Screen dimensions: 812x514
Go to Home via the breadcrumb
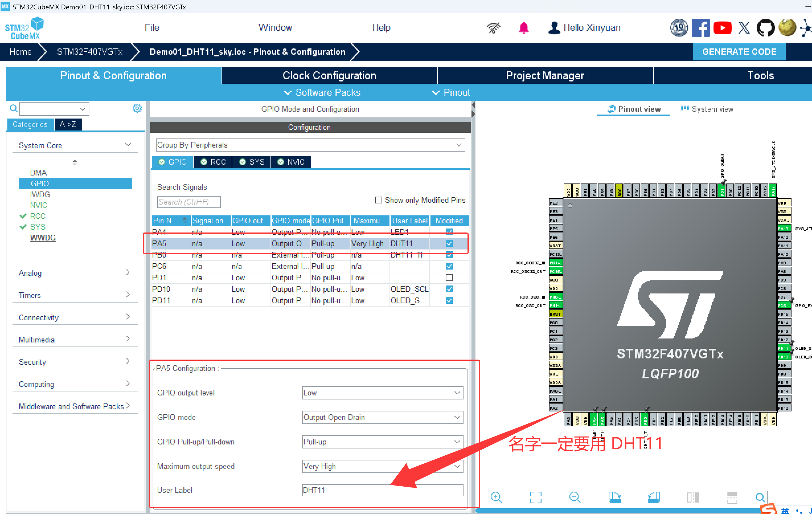coord(20,51)
